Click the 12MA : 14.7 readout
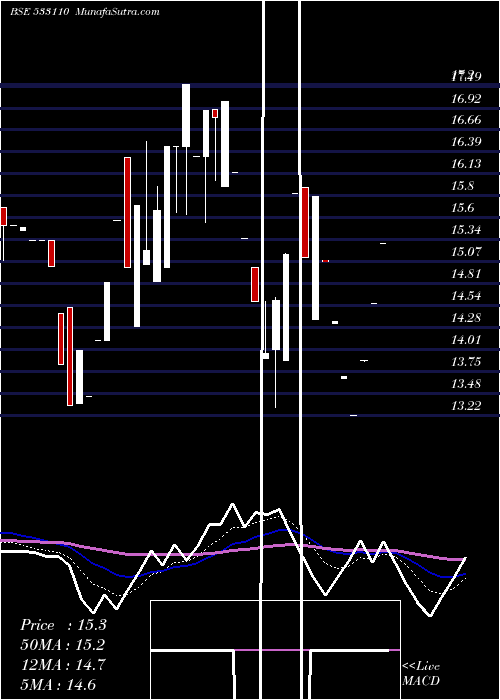Screen dimensions: 500x700 click(x=63, y=665)
